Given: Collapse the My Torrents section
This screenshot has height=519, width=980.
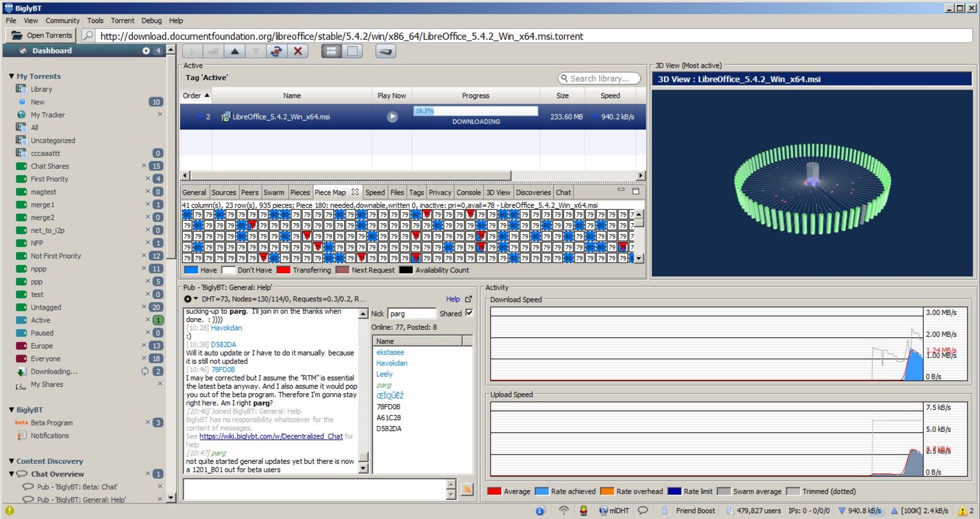Looking at the screenshot, I should [11, 76].
